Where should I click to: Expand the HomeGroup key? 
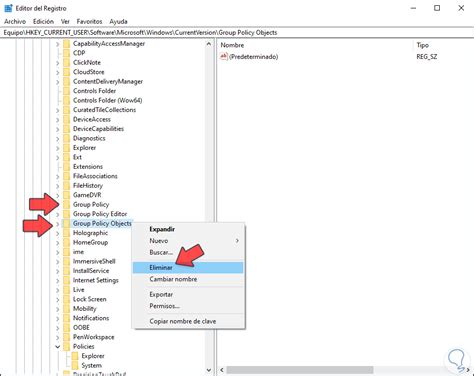click(x=57, y=243)
